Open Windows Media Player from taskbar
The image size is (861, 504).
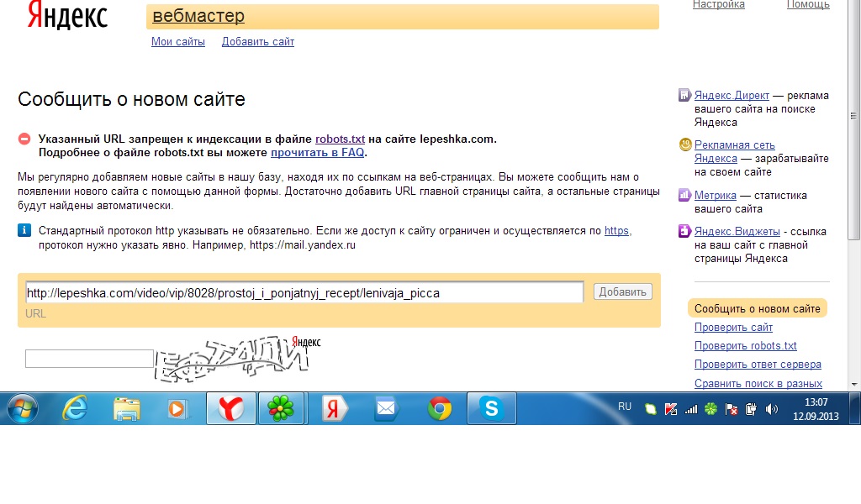tap(177, 409)
